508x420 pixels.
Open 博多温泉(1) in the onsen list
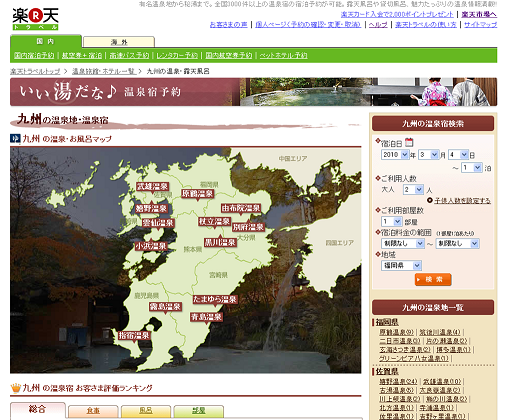(x=453, y=350)
